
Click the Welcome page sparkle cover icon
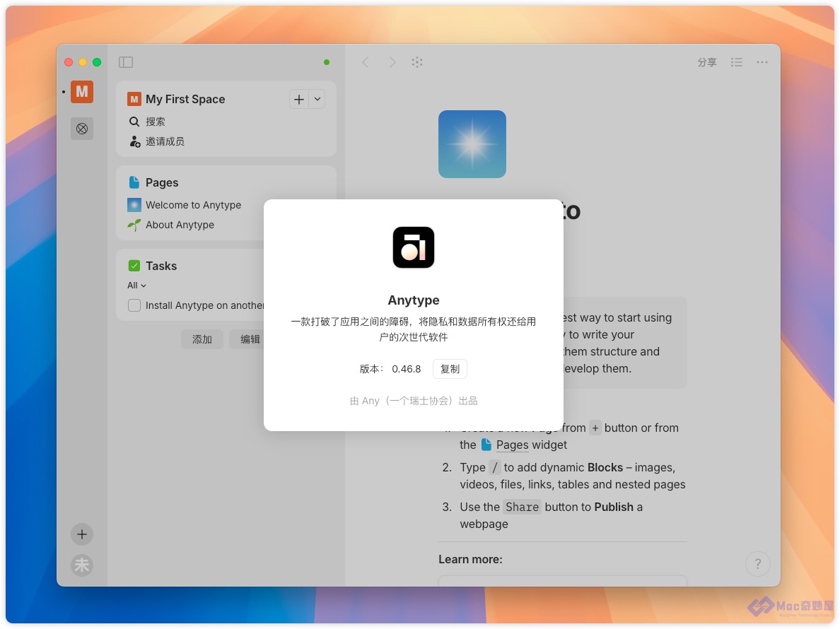(472, 144)
